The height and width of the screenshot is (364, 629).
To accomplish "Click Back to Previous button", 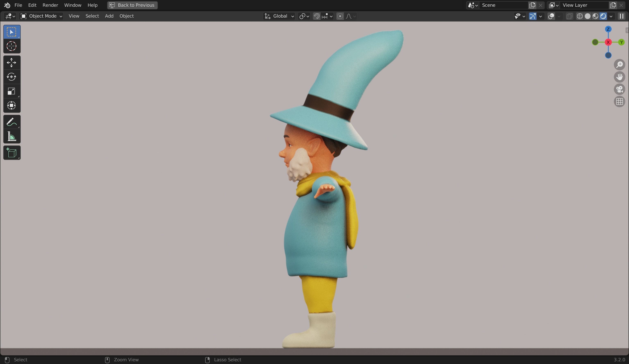I will pyautogui.click(x=132, y=5).
